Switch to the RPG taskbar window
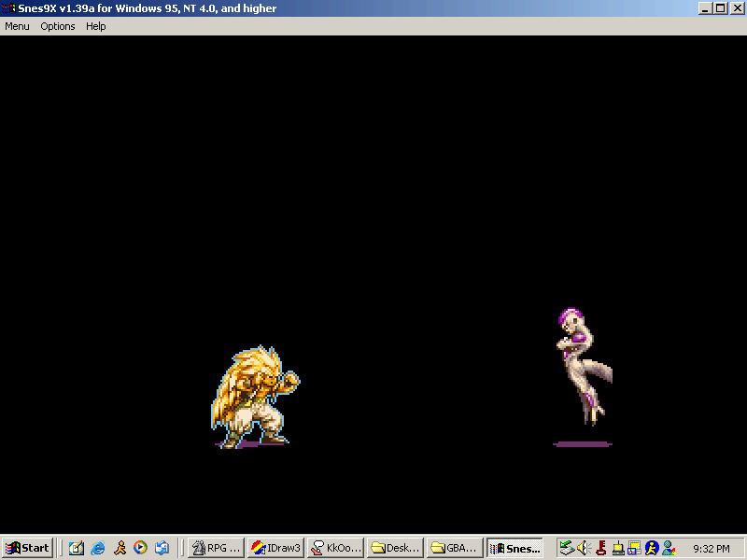747x560 pixels. pyautogui.click(x=217, y=548)
